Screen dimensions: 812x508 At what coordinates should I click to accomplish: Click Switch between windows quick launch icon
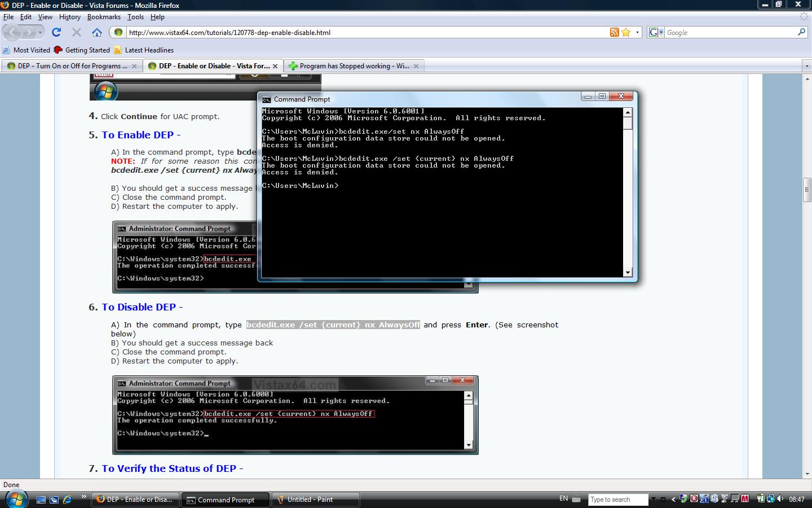point(54,500)
